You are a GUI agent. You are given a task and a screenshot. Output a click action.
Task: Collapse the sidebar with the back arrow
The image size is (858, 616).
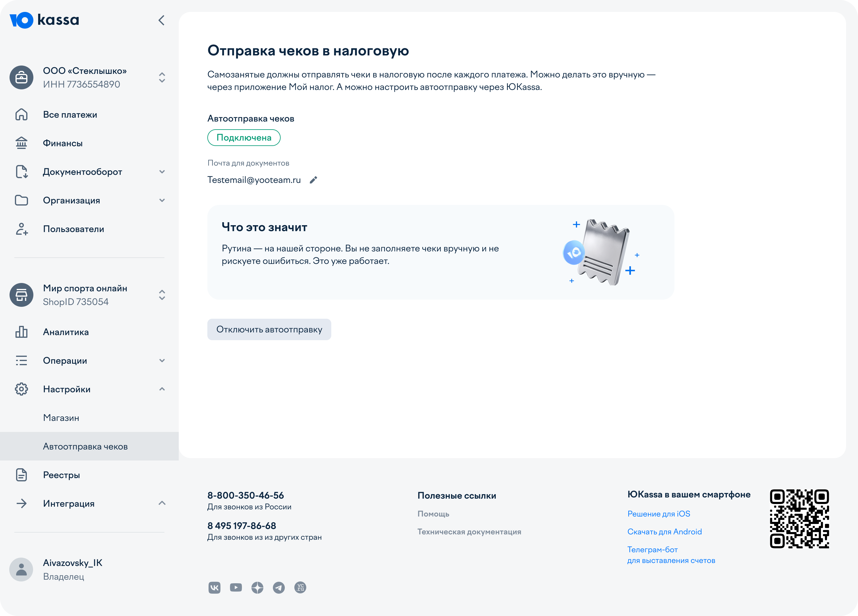click(161, 21)
